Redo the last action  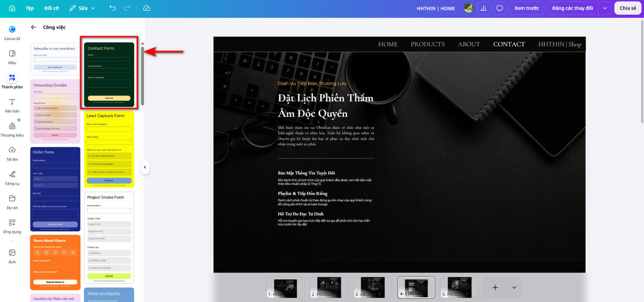click(127, 8)
